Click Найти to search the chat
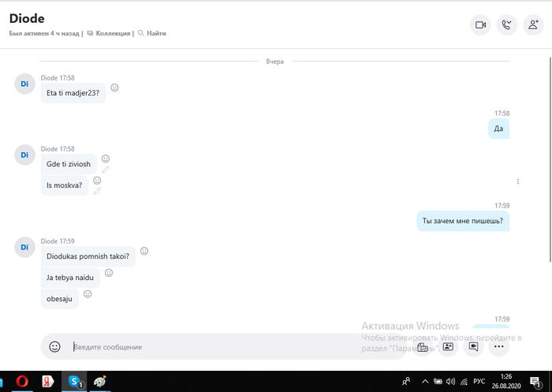The image size is (552, 392). (152, 33)
